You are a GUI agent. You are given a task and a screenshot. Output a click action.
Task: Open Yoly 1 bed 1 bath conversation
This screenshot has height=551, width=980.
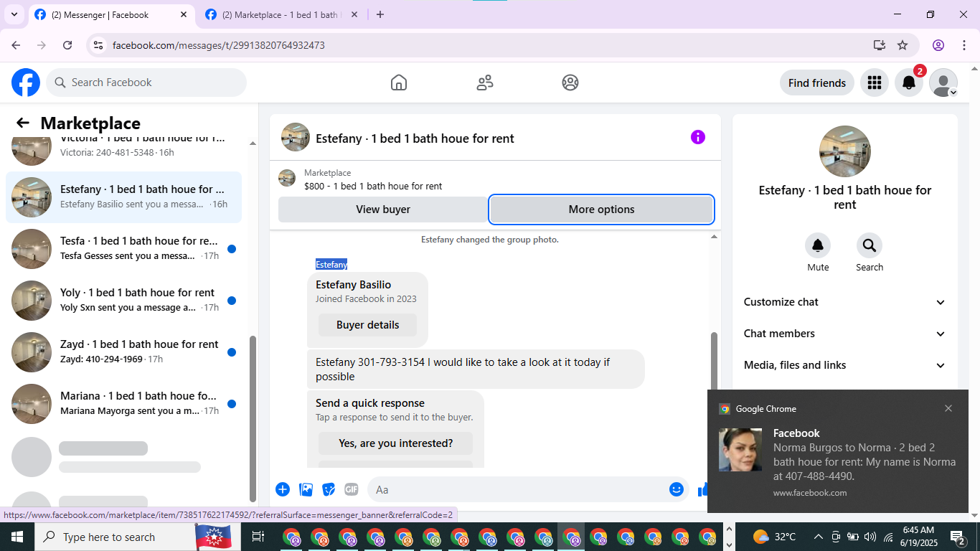point(123,301)
